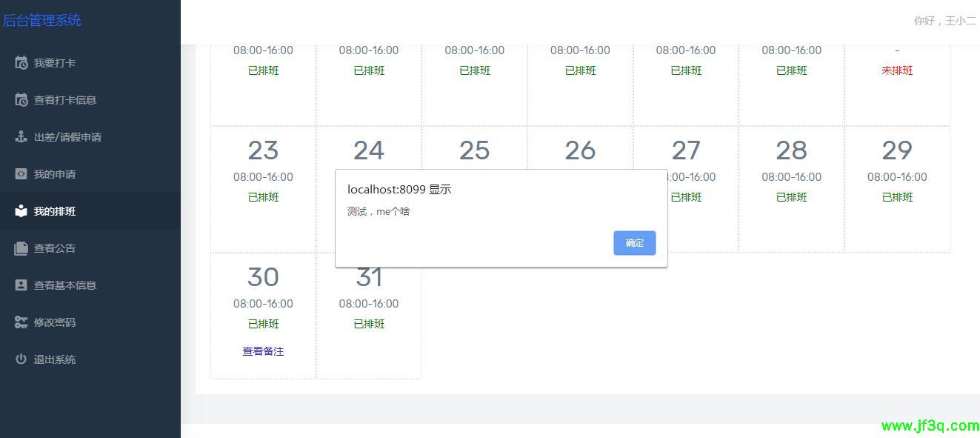
Task: Click the clock-in calendar icon beside 我要打卡
Action: point(21,63)
